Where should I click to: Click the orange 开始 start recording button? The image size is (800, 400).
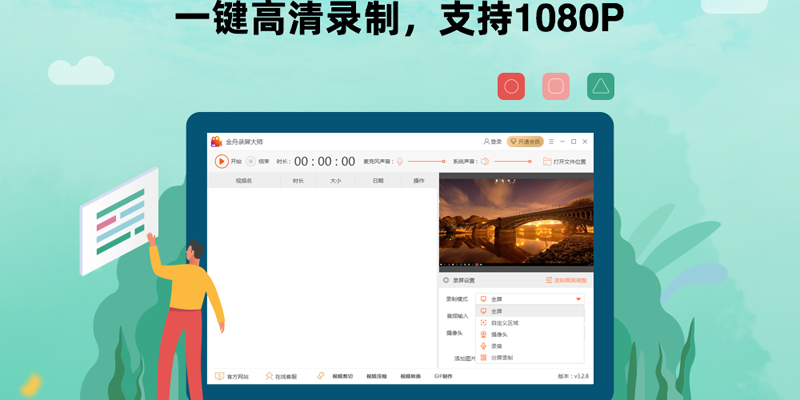pos(221,161)
